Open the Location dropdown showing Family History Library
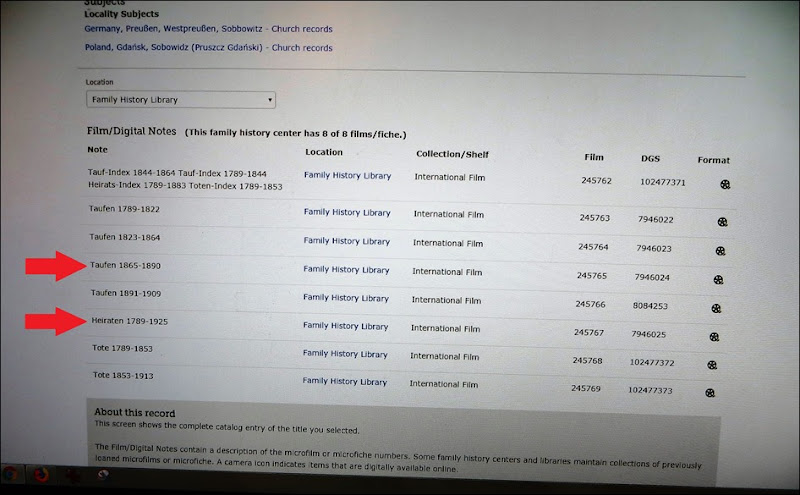Viewport: 800px width, 495px height. (181, 100)
